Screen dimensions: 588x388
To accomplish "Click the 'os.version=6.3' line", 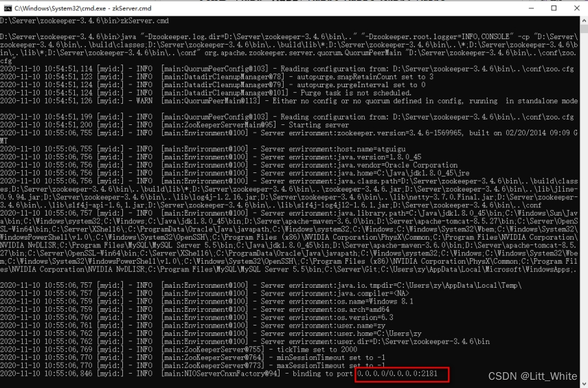I will pos(197,317).
